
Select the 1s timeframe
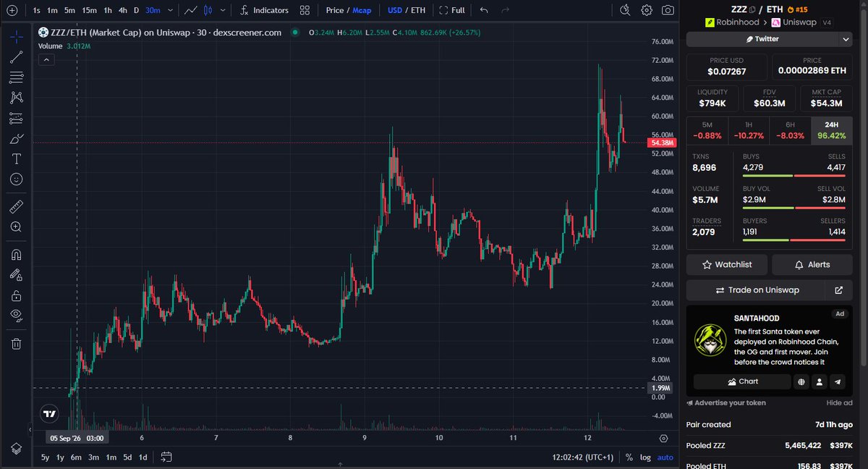coord(36,10)
